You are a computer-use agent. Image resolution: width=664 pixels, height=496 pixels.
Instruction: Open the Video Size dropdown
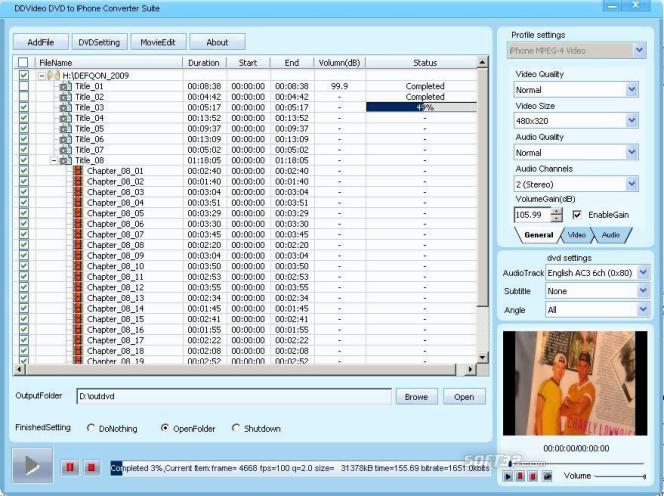[x=632, y=121]
